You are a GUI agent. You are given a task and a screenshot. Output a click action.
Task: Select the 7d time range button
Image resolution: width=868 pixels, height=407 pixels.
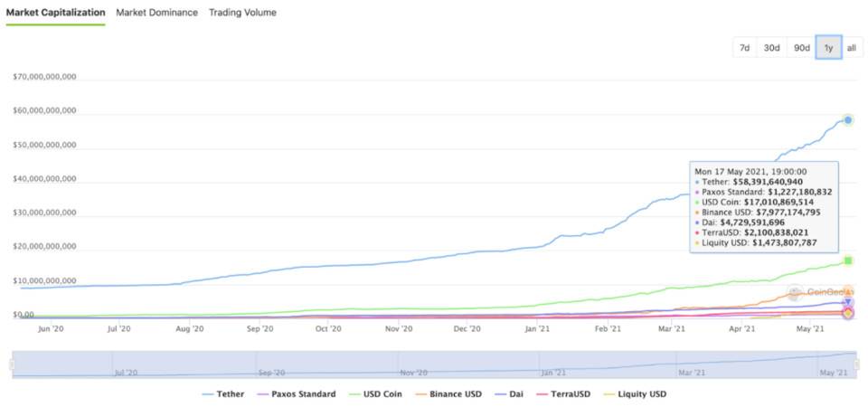coord(744,48)
